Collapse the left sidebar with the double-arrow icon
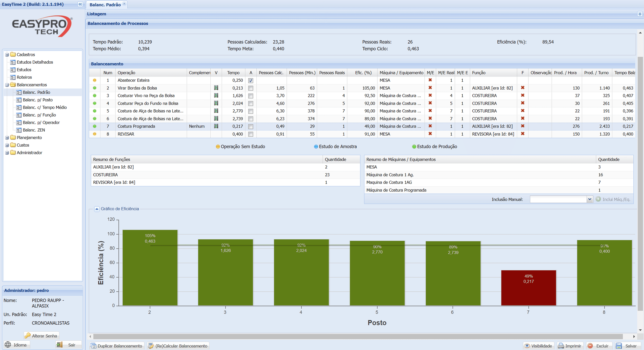 [80, 4]
